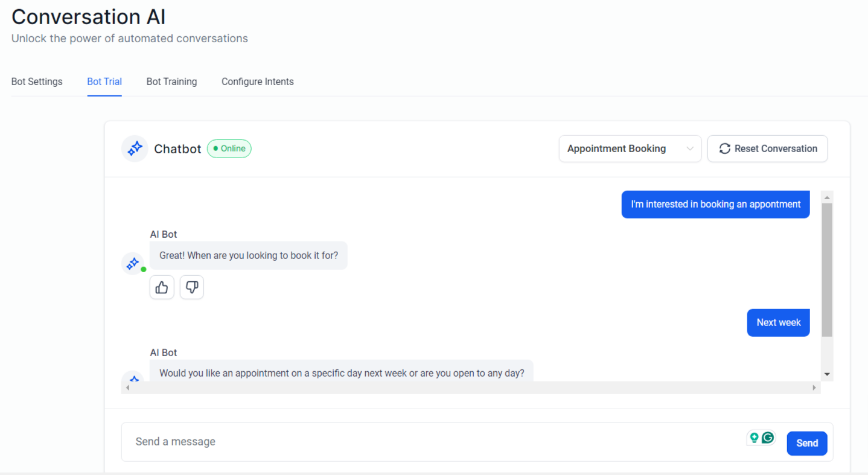Click the vertical scrollbar thumb in chat
The width and height of the screenshot is (868, 475).
click(827, 269)
